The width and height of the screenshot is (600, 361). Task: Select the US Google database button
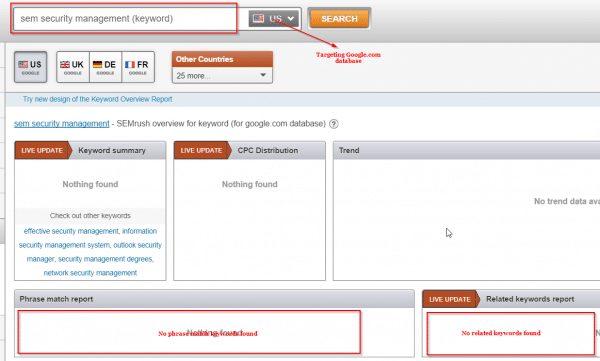(31, 67)
